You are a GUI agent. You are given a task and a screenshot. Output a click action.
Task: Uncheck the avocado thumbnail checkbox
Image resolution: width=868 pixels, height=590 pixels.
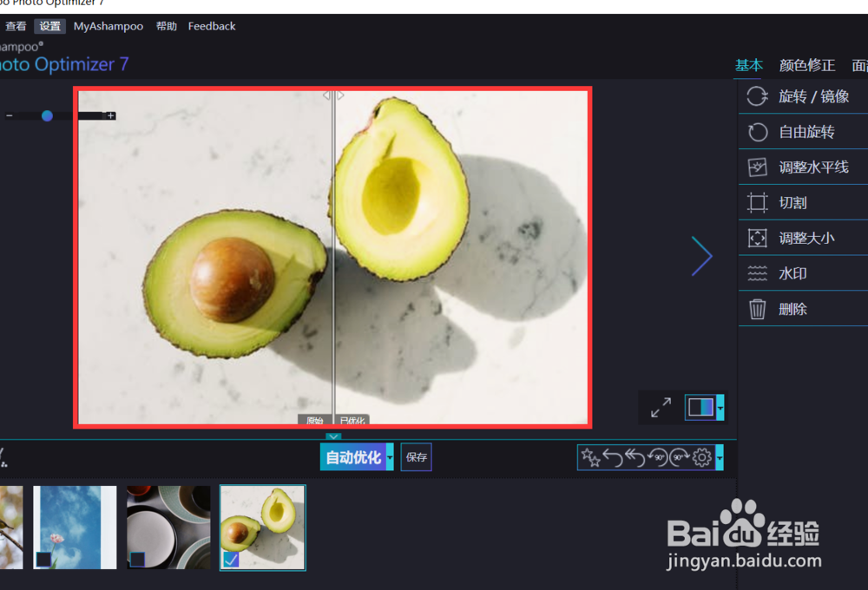[231, 560]
